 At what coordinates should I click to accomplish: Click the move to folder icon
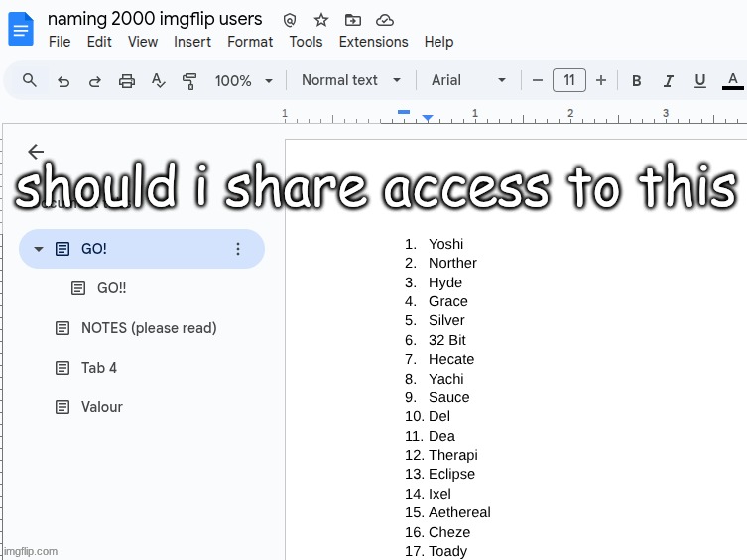point(353,20)
